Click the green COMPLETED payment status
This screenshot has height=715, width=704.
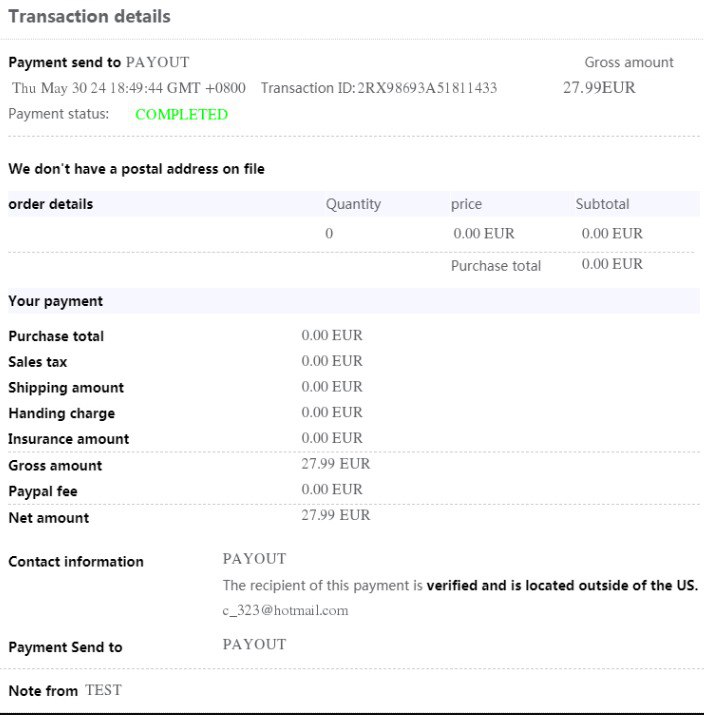point(181,114)
